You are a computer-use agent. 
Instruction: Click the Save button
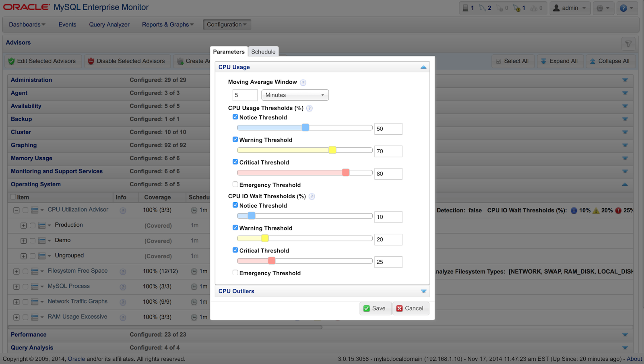click(x=375, y=308)
